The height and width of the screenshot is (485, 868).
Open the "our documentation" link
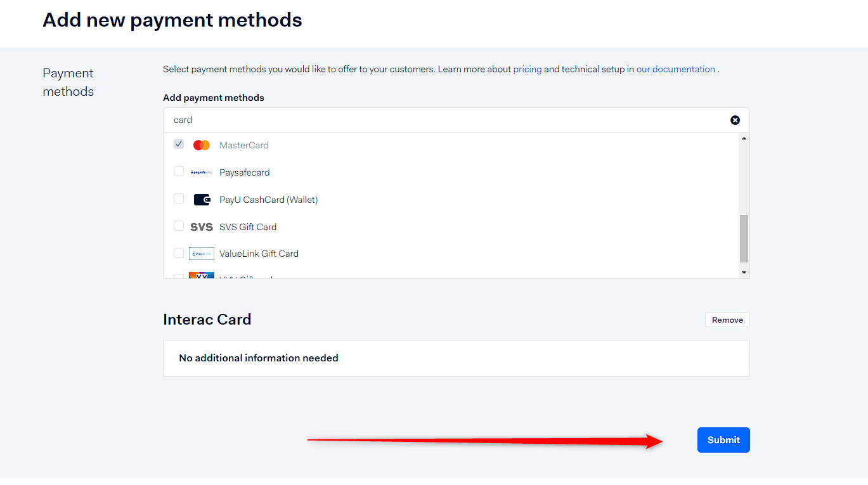675,69
